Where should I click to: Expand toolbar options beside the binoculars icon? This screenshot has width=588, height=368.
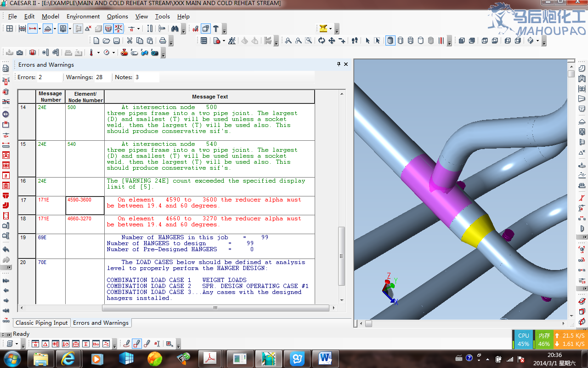[x=183, y=29]
